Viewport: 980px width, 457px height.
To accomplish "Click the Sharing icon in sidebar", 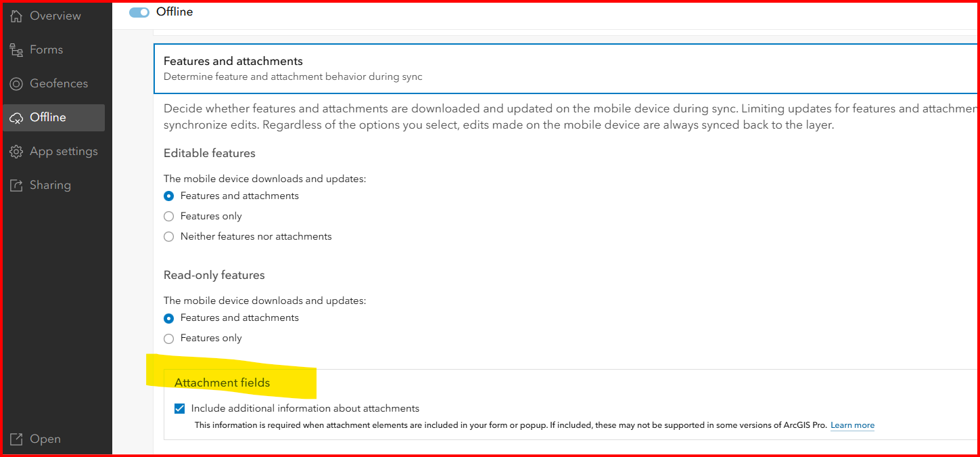I will click(16, 186).
